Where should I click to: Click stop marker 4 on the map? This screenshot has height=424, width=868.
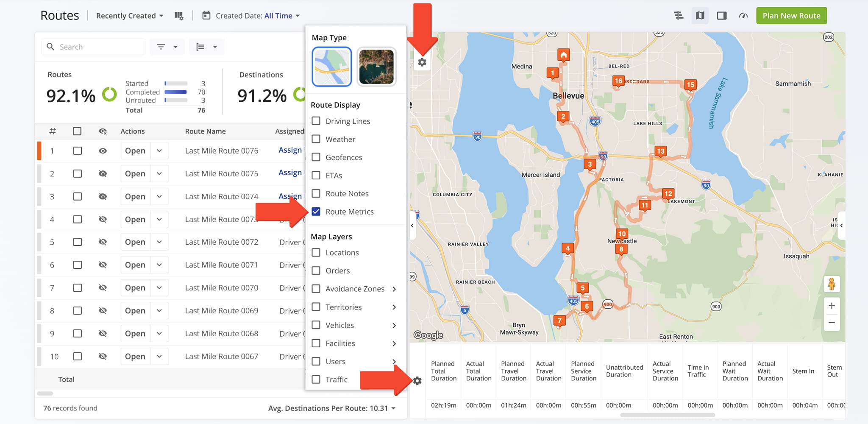(568, 248)
